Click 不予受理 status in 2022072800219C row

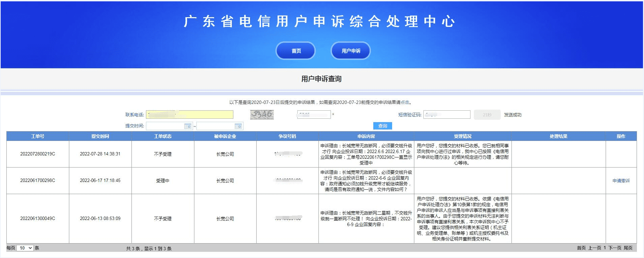pyautogui.click(x=163, y=154)
